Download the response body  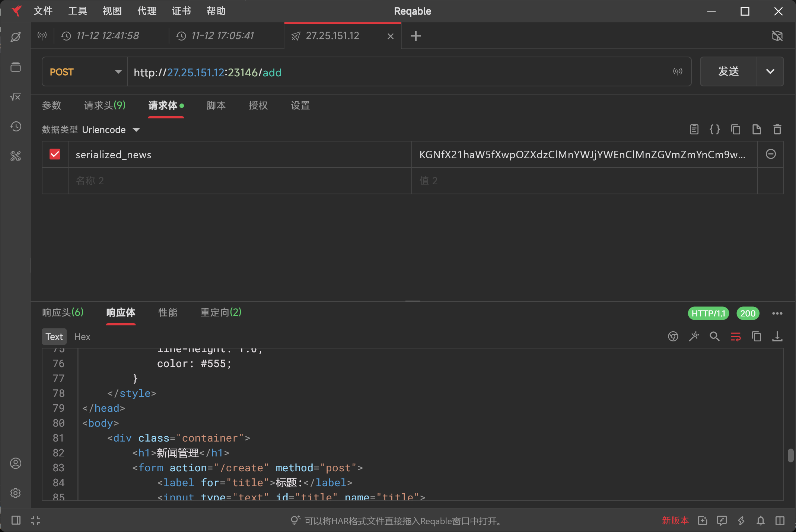coord(777,337)
